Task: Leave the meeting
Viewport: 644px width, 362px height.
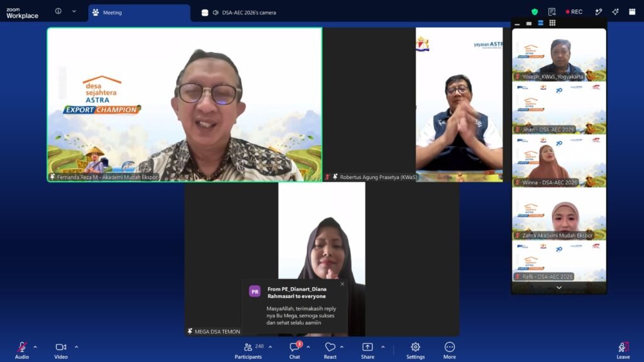Action: coord(623,351)
